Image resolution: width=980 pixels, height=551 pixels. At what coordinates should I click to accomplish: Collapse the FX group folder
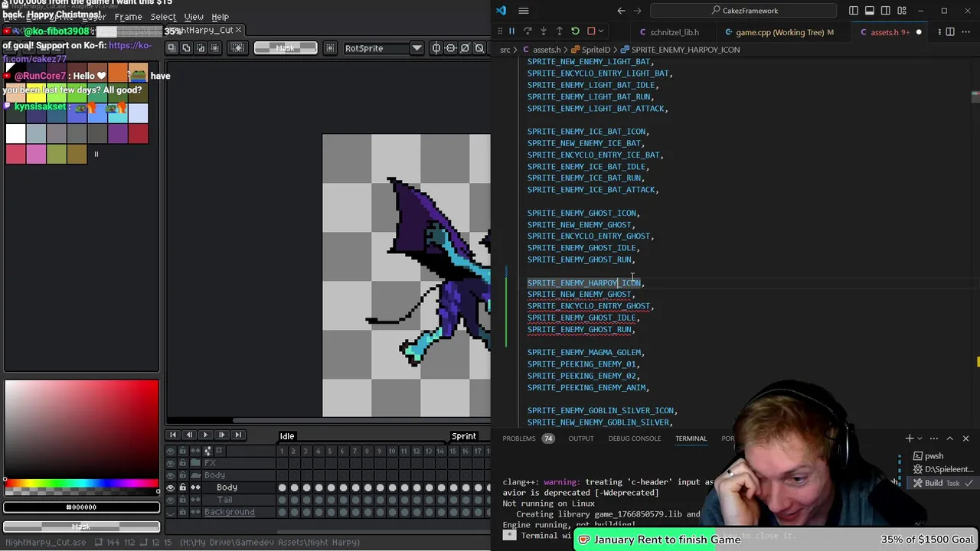click(195, 463)
